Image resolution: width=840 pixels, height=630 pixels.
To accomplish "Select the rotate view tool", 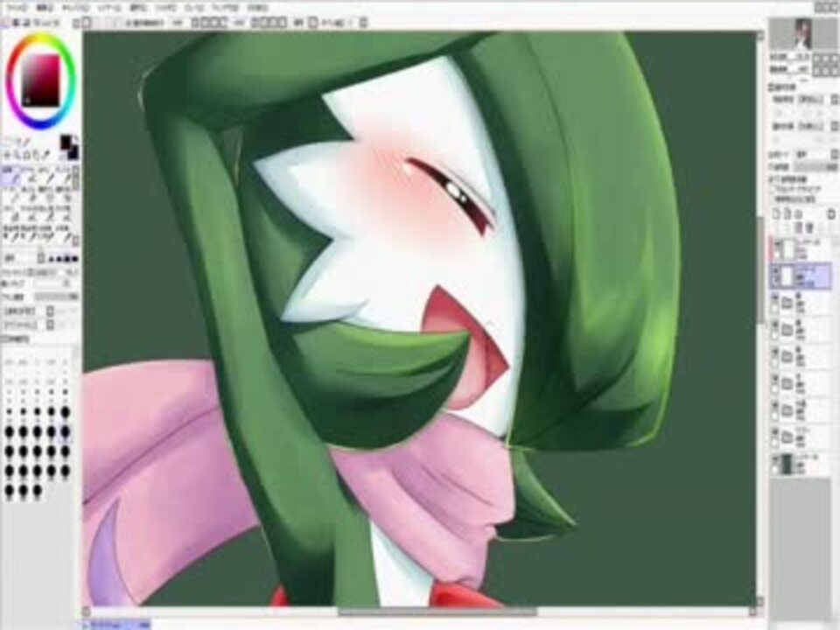I will click(27, 155).
